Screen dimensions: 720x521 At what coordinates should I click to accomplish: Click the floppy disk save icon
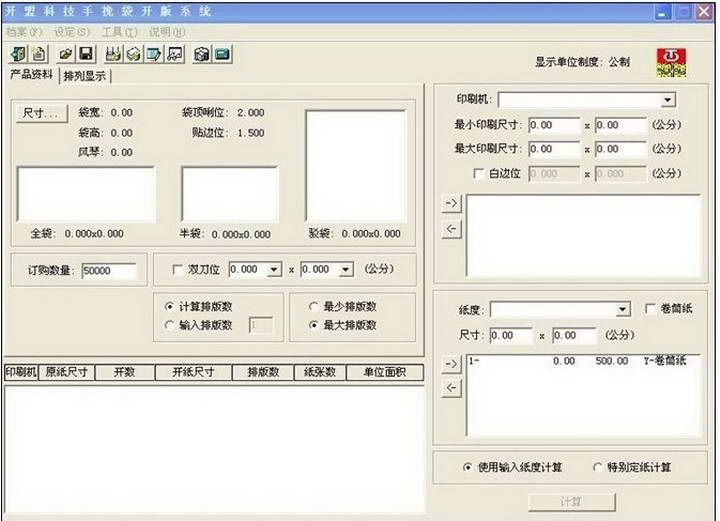point(86,54)
